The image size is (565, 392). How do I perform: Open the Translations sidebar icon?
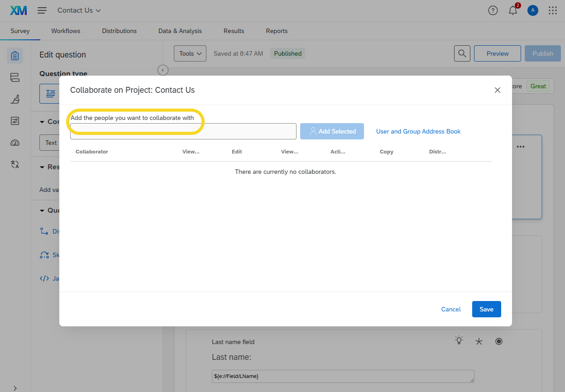15,164
